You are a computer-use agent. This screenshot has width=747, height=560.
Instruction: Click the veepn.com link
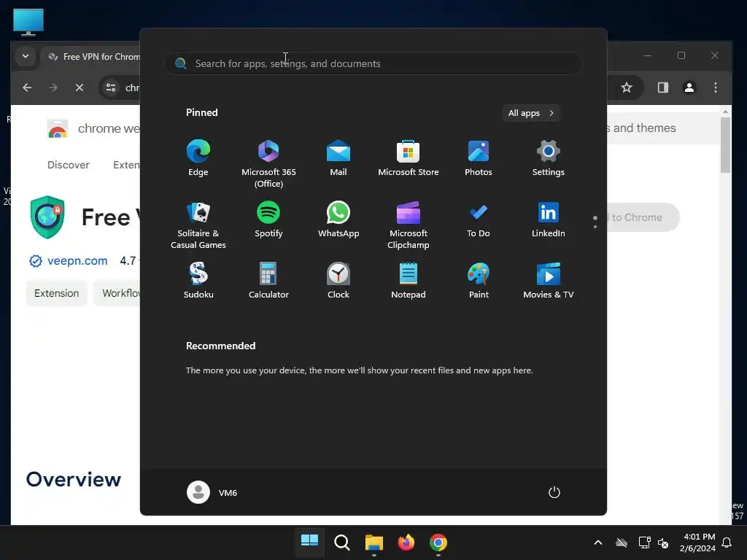[77, 261]
